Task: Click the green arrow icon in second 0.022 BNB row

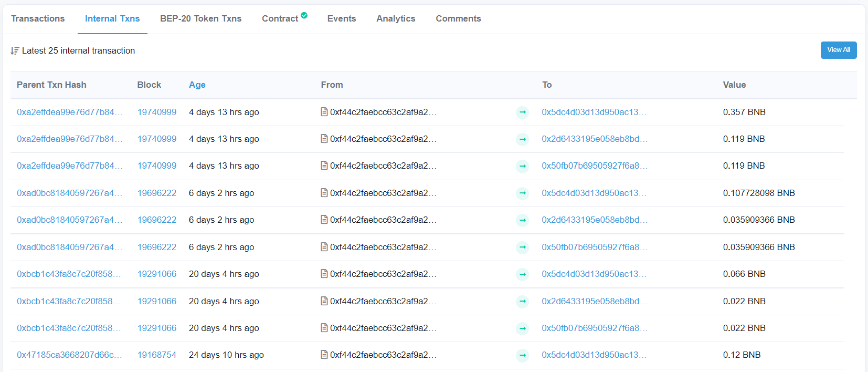Action: pos(522,328)
